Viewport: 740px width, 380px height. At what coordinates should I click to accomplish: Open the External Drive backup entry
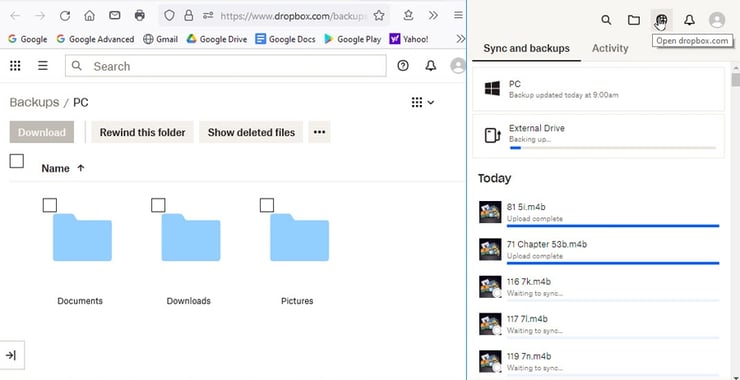[598, 135]
